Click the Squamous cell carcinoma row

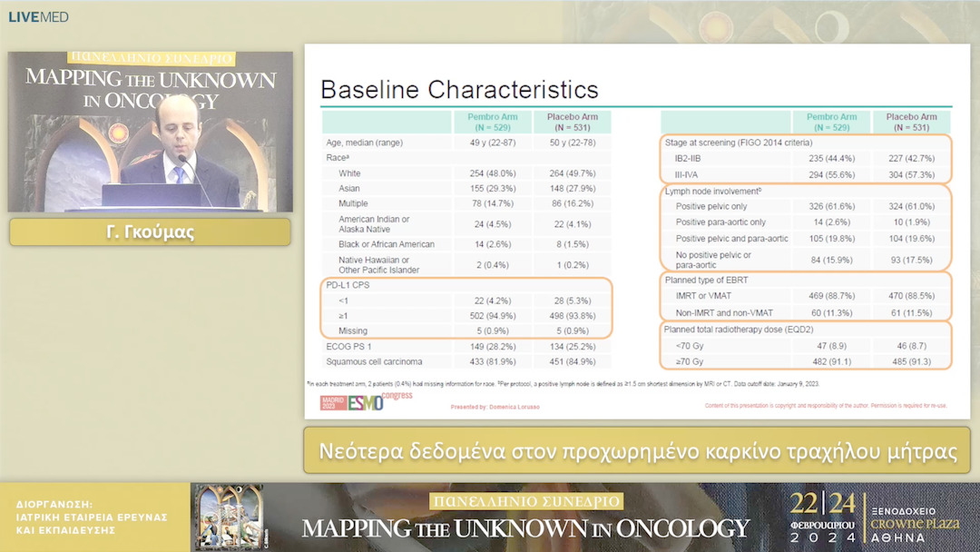(x=466, y=361)
